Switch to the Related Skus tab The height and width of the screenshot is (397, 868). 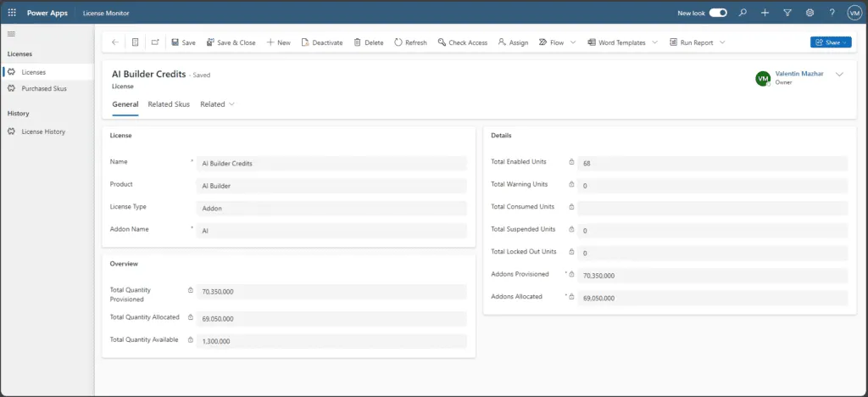click(x=169, y=104)
